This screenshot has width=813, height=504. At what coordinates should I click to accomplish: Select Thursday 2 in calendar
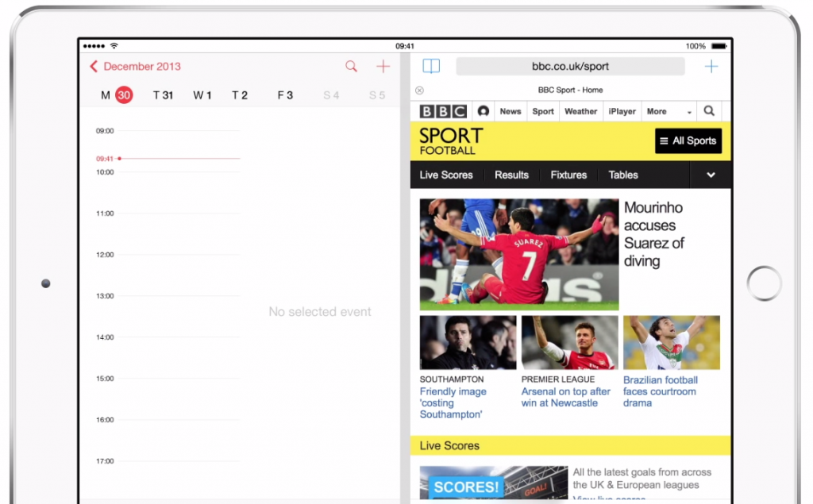[240, 95]
